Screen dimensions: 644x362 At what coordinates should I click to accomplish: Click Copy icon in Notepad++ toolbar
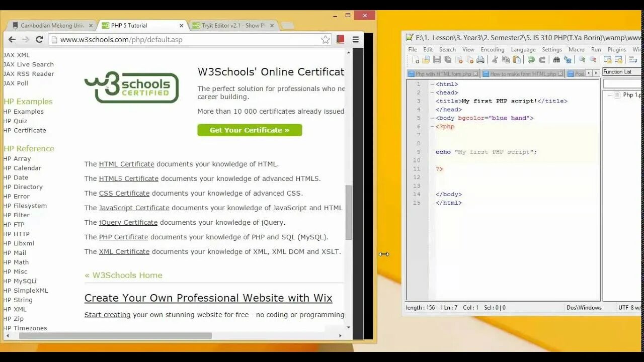506,60
